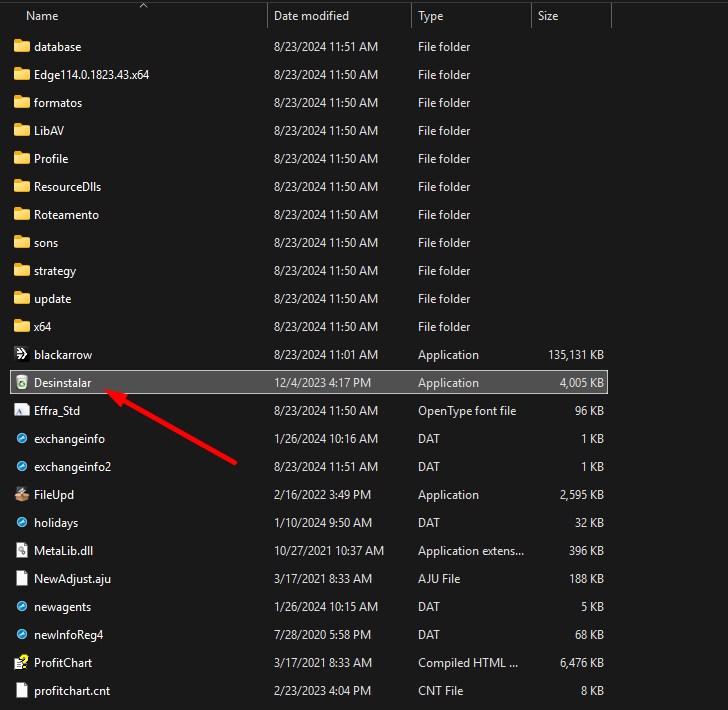Viewport: 728px width, 710px height.
Task: Sort by the Size column header
Action: 548,16
